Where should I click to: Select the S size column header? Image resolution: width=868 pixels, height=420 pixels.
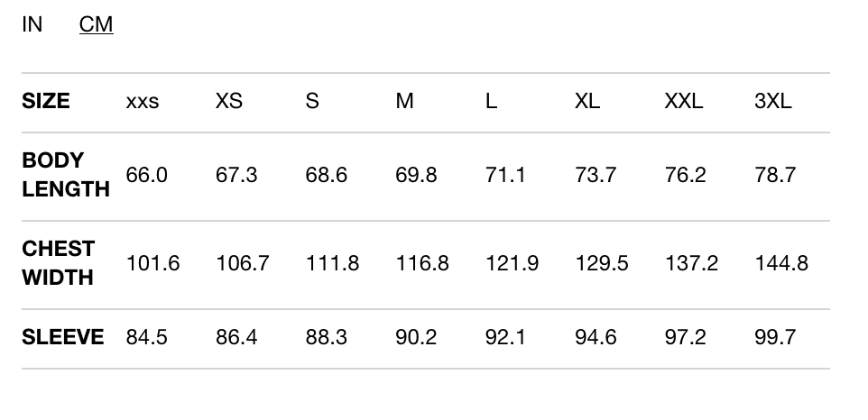(312, 101)
